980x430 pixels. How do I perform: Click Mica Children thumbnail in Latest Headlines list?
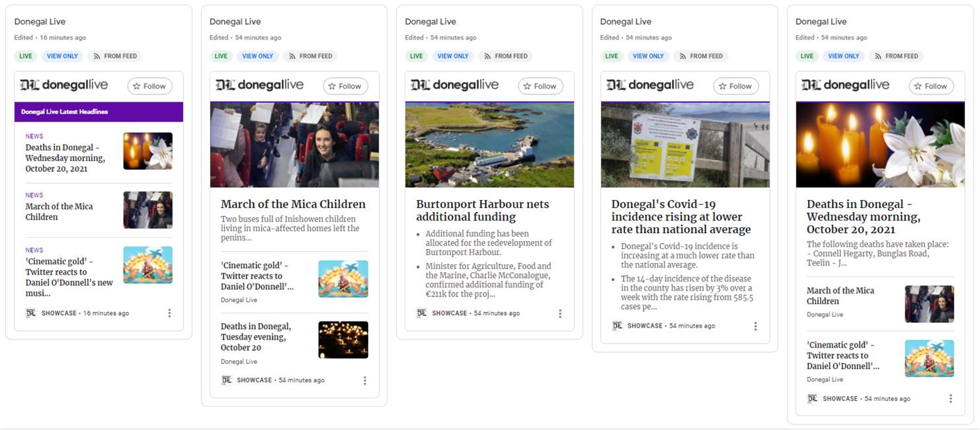point(148,210)
